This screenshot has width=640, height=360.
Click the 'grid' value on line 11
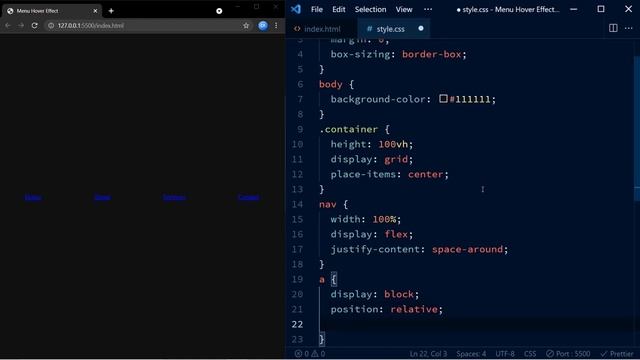[x=396, y=159]
